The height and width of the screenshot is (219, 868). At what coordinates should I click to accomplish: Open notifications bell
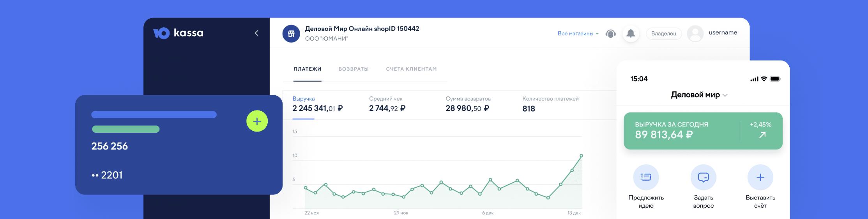pos(630,34)
